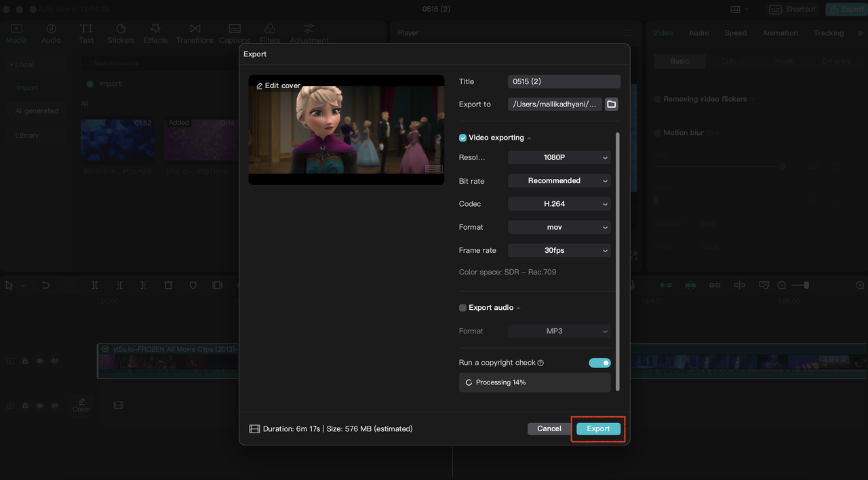This screenshot has width=868, height=480.
Task: Check the Export audio checkbox
Action: click(462, 308)
